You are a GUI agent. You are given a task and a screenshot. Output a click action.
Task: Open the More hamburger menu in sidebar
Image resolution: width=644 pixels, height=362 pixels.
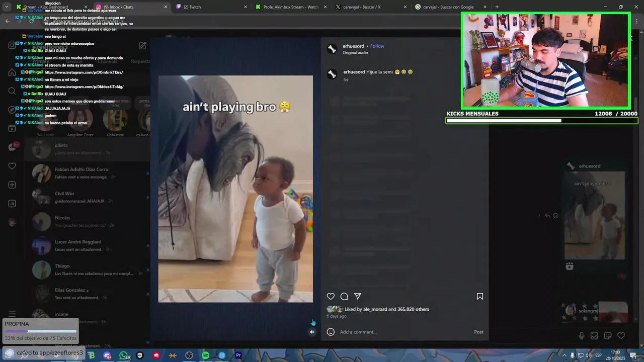[12, 314]
